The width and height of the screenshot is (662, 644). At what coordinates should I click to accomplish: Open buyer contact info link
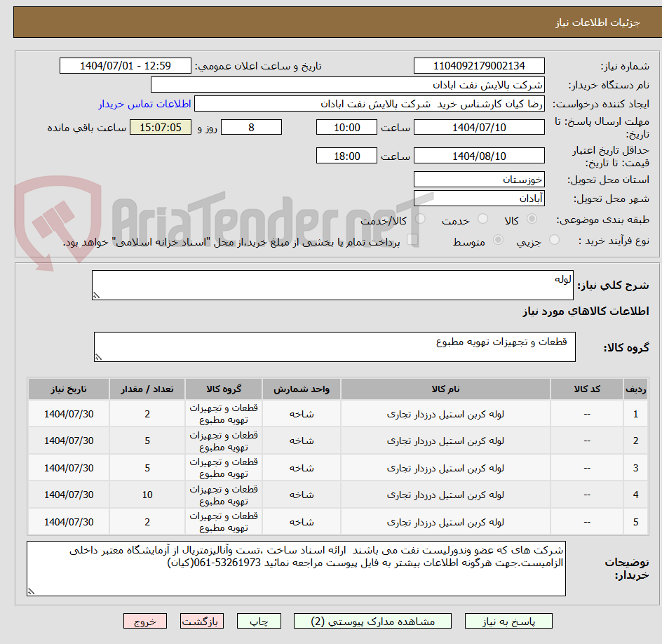[x=144, y=104]
